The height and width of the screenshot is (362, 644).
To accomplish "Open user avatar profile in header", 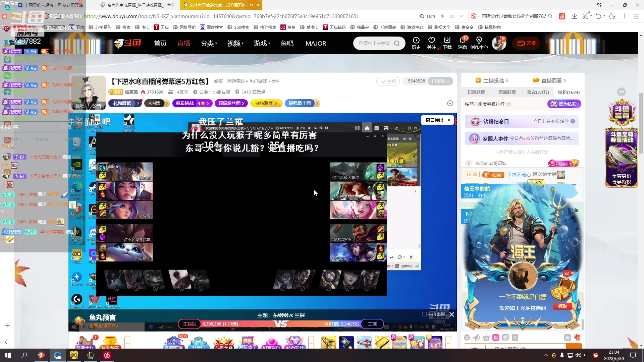I will click(x=498, y=43).
